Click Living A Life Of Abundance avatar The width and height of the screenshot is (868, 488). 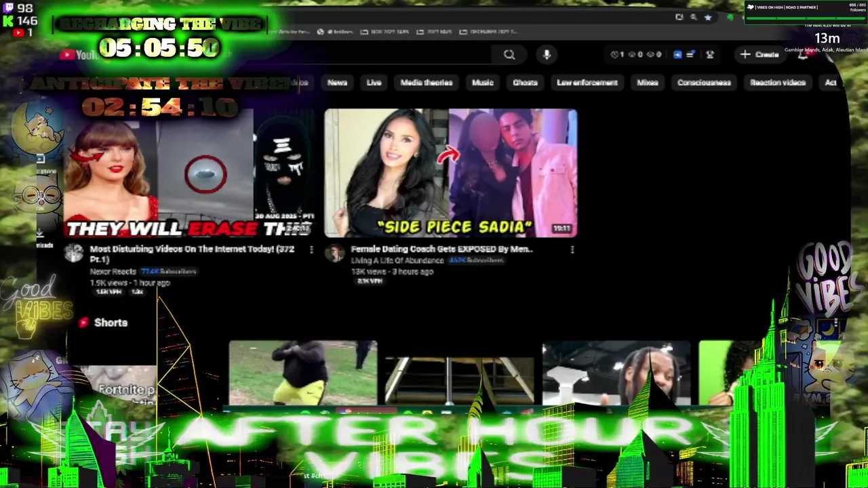(334, 253)
